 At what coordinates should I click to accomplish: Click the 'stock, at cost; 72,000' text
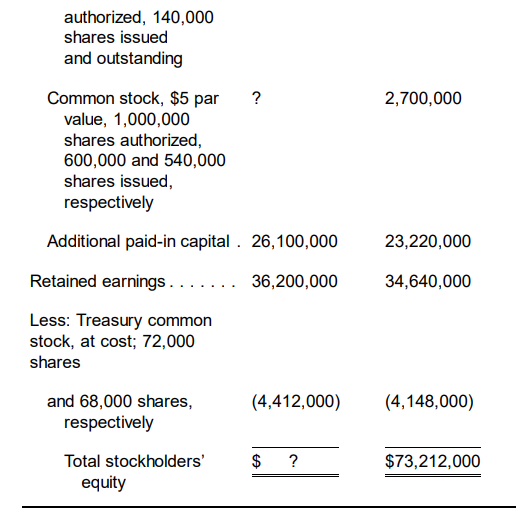tap(112, 342)
